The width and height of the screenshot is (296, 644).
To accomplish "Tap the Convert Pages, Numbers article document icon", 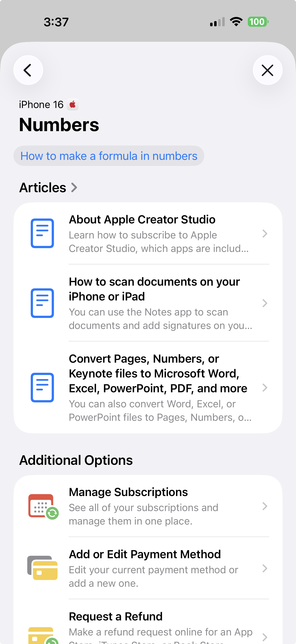I will pos(42,388).
